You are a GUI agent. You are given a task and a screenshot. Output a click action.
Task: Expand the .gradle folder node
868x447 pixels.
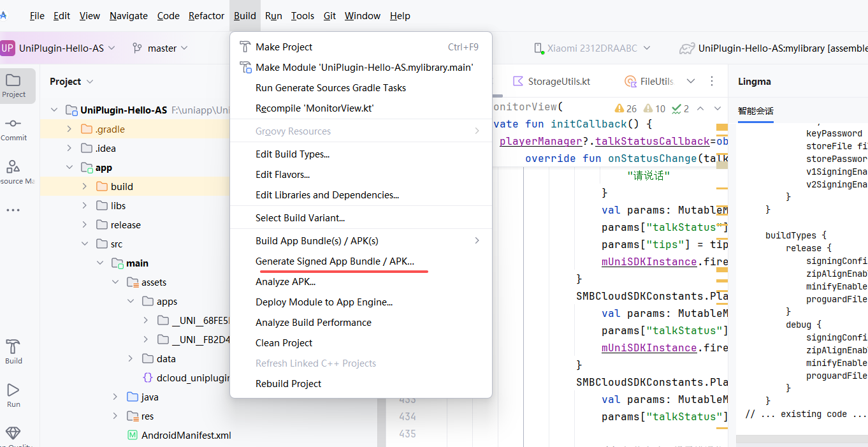69,129
